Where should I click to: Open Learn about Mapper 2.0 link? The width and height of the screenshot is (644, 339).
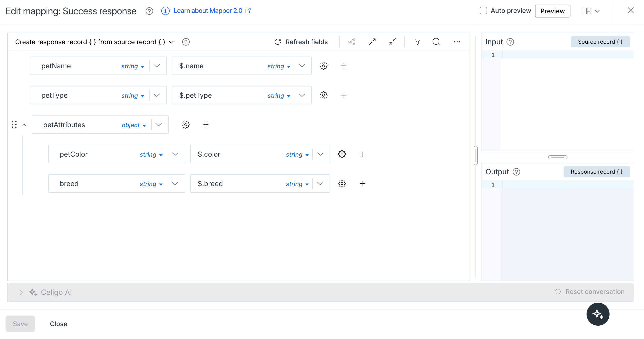212,11
